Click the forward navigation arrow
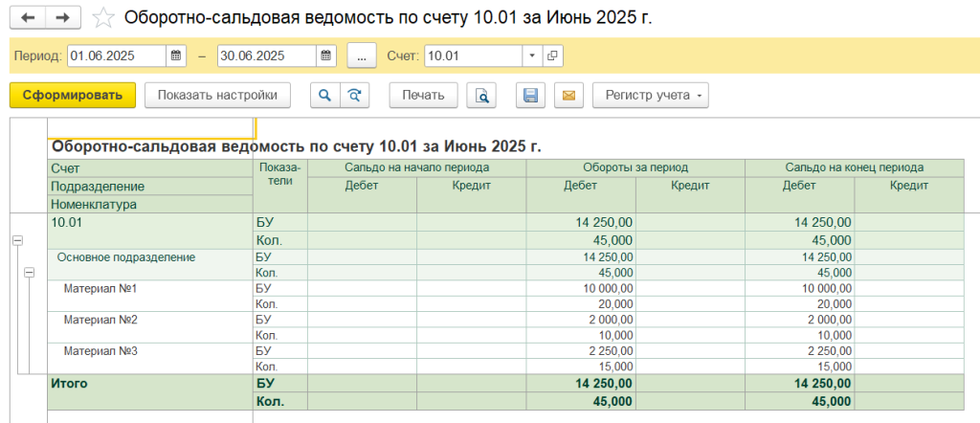The image size is (980, 423). (x=62, y=18)
